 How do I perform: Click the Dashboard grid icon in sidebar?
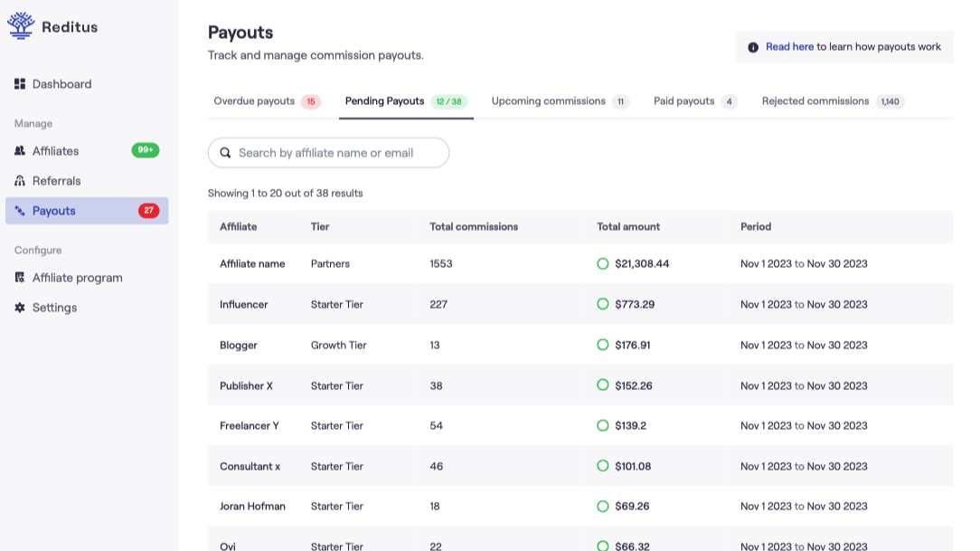click(x=20, y=84)
